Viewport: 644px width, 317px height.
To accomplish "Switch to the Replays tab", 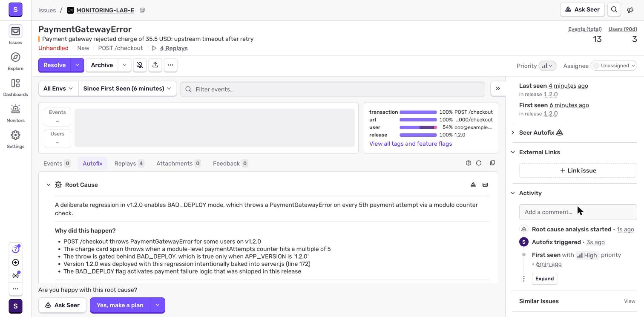I will point(129,164).
